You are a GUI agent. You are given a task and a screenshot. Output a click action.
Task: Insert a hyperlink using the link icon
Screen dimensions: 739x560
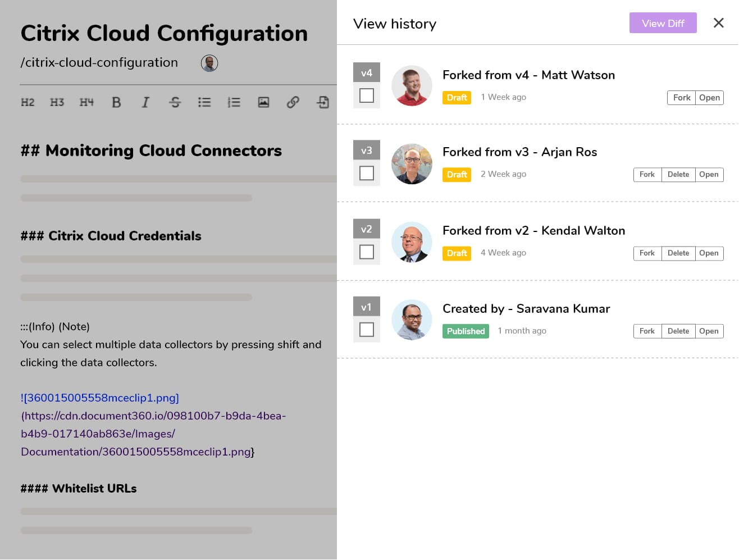coord(293,102)
